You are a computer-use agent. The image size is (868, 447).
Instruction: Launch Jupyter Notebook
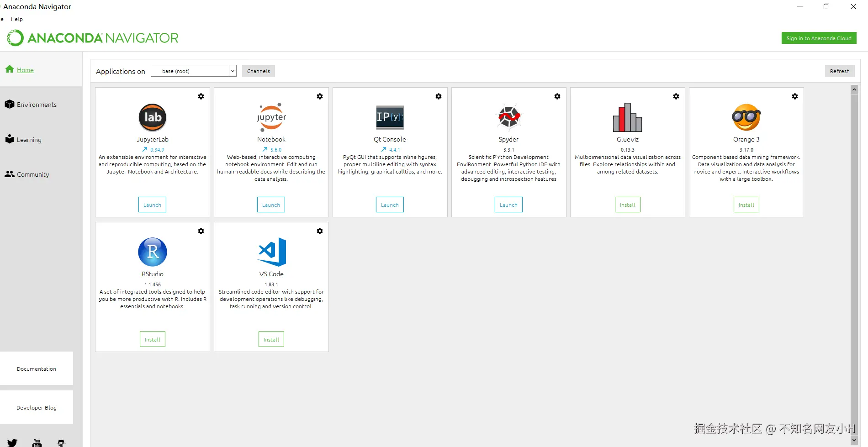point(271,205)
